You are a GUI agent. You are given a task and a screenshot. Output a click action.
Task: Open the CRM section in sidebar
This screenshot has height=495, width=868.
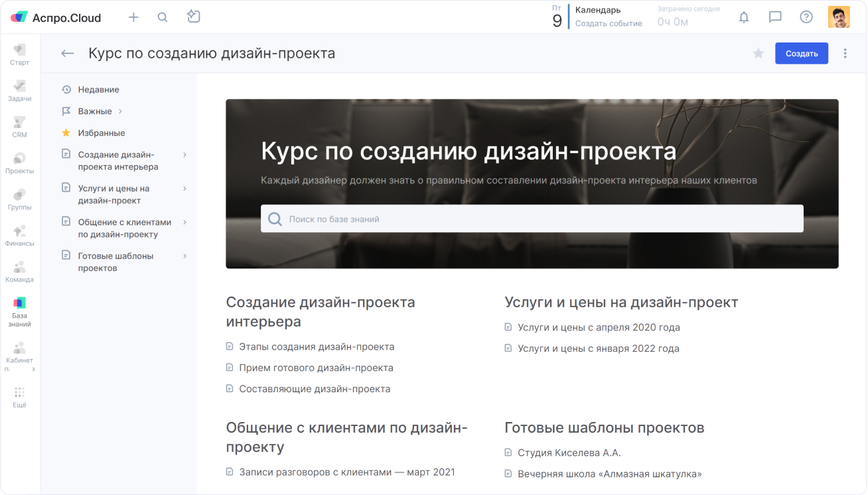(x=19, y=127)
